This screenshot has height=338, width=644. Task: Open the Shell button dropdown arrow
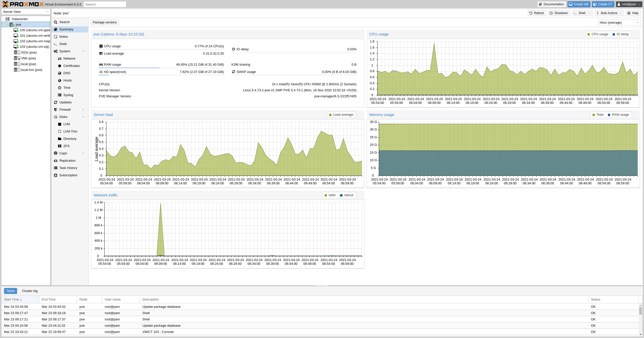[589, 13]
